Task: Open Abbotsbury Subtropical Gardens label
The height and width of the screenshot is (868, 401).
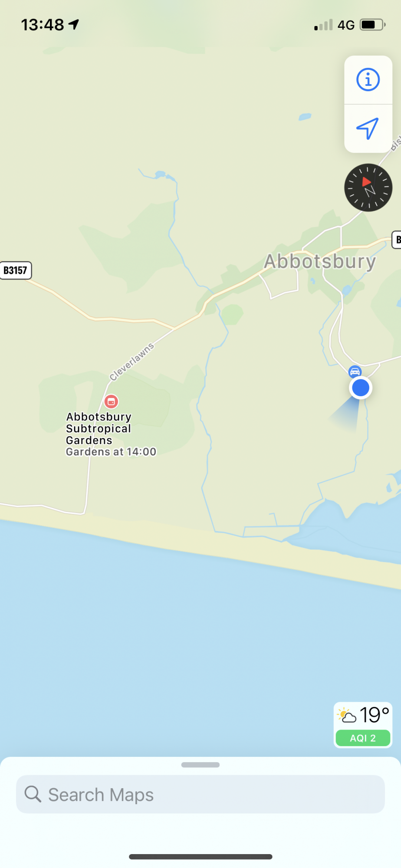Action: point(99,428)
